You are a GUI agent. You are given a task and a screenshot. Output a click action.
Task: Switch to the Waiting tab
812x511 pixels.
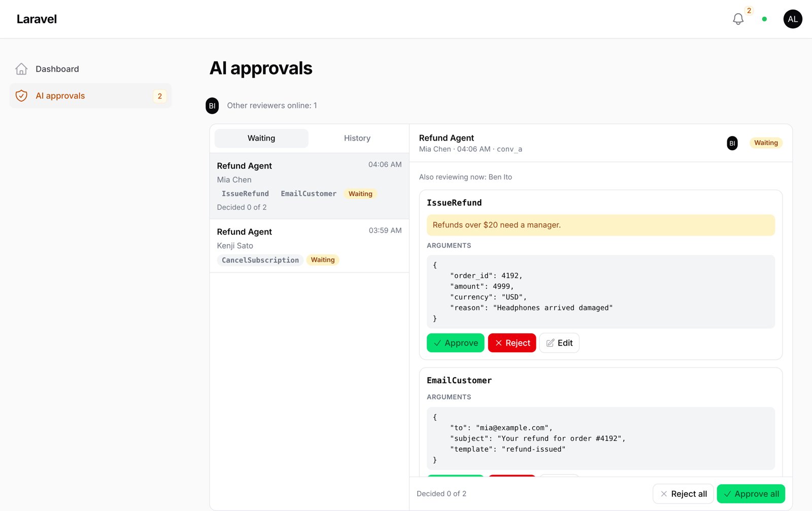[x=261, y=138]
